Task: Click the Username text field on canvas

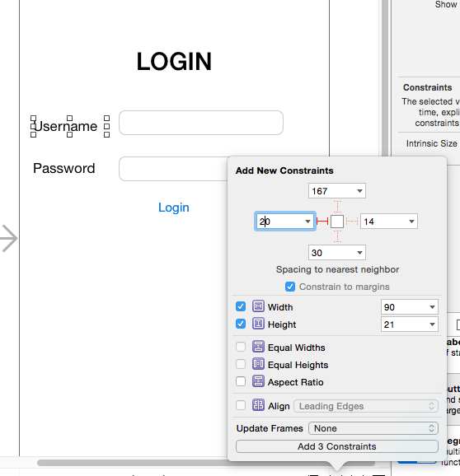Action: point(201,123)
